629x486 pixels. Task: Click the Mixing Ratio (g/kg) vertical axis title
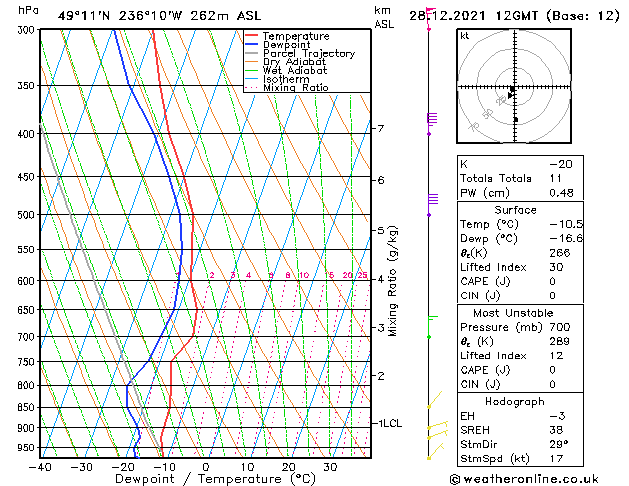(x=392, y=281)
